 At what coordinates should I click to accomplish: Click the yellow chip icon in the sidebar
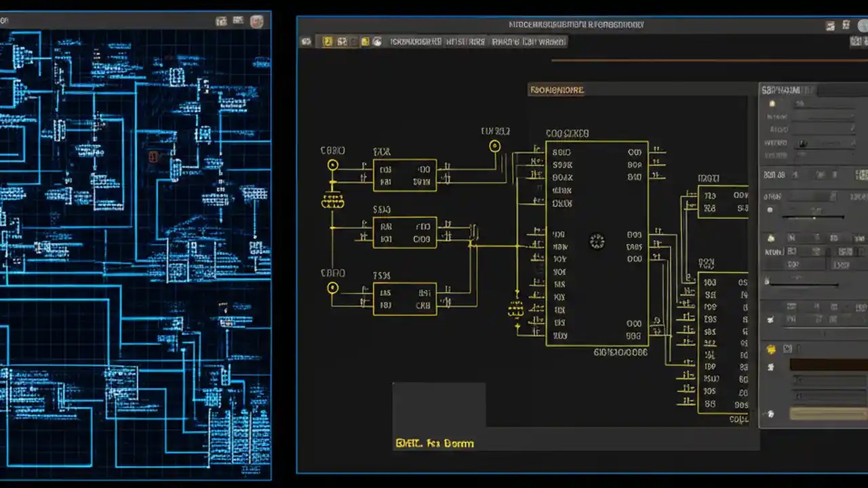771,348
